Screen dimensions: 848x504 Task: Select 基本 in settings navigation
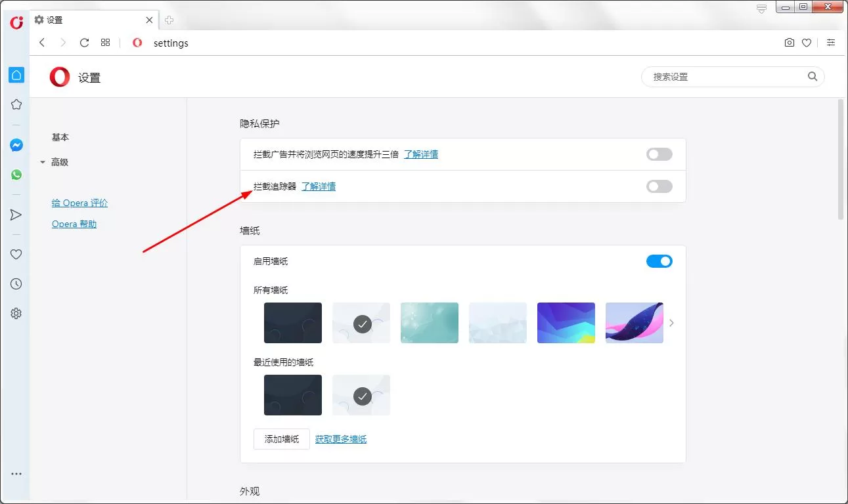click(60, 137)
